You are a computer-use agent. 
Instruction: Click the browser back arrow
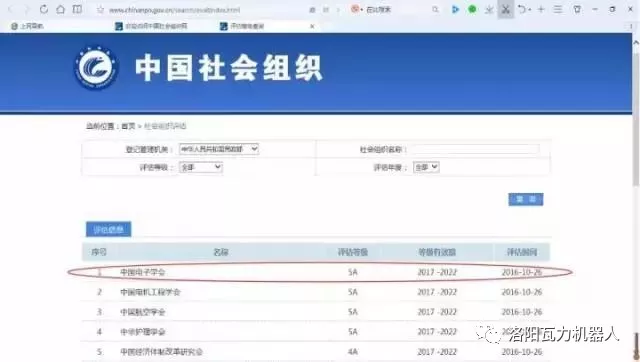pyautogui.click(x=11, y=9)
